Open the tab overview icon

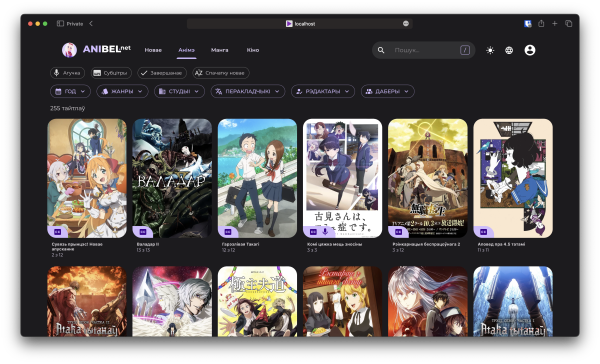[x=569, y=24]
